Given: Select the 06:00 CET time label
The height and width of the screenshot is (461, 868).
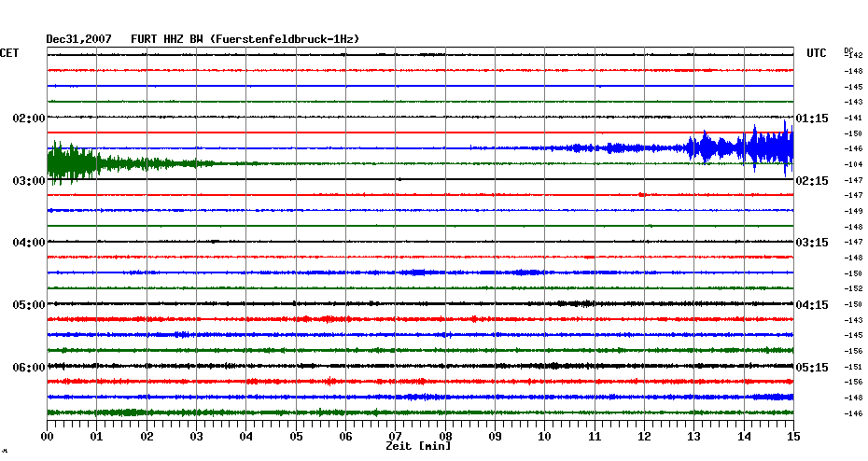Looking at the screenshot, I should click(29, 368).
